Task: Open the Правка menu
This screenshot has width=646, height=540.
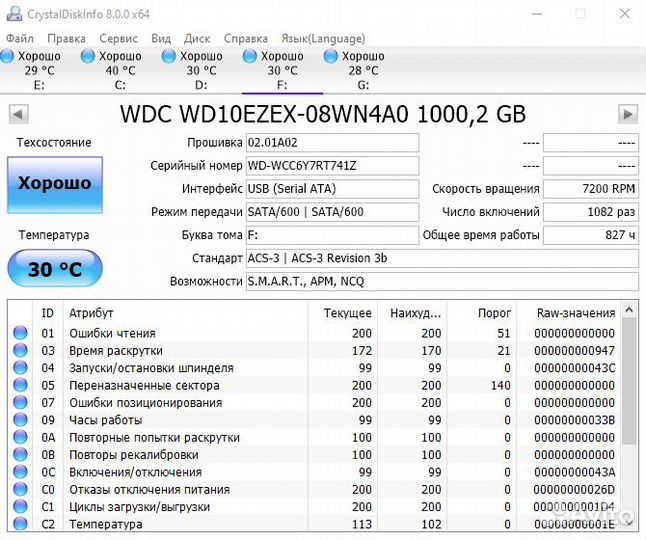Action: click(x=66, y=38)
